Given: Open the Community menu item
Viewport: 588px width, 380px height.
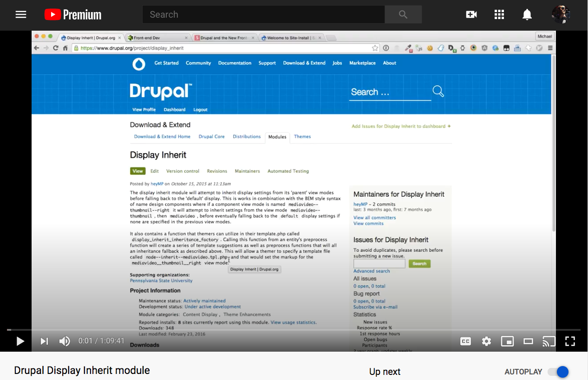Looking at the screenshot, I should [198, 63].
